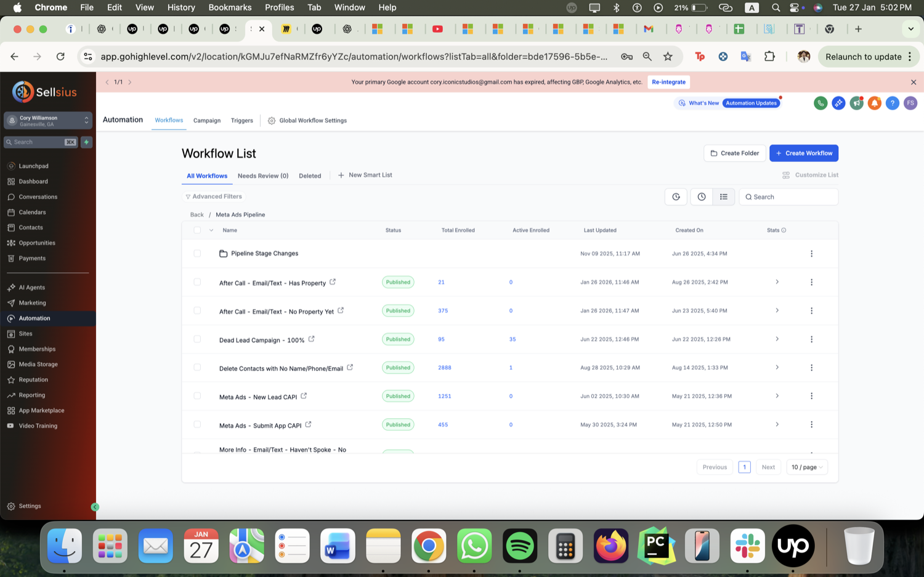Open Meta Ads New Lead CAPI external link icon
Screen dimensions: 924x577
click(304, 396)
